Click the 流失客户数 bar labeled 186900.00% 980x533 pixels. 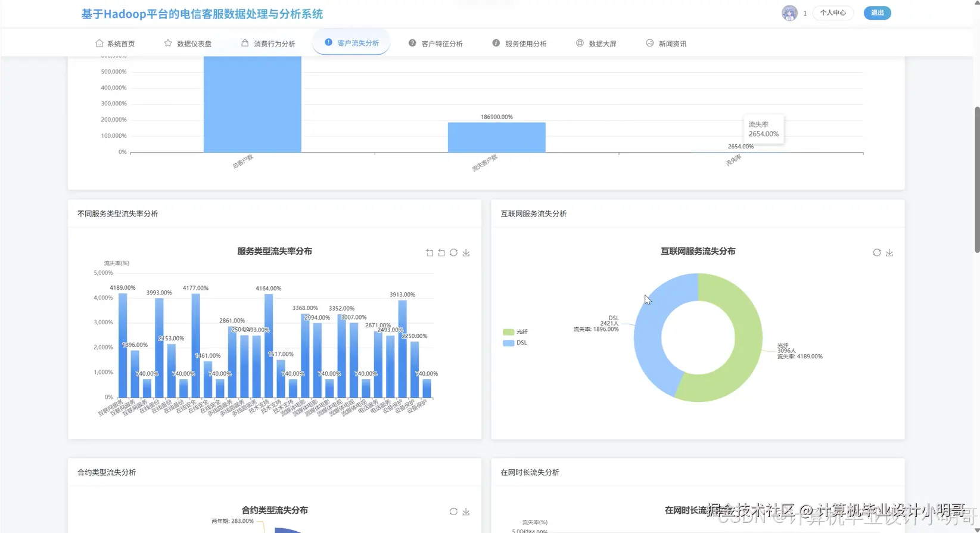tap(497, 137)
